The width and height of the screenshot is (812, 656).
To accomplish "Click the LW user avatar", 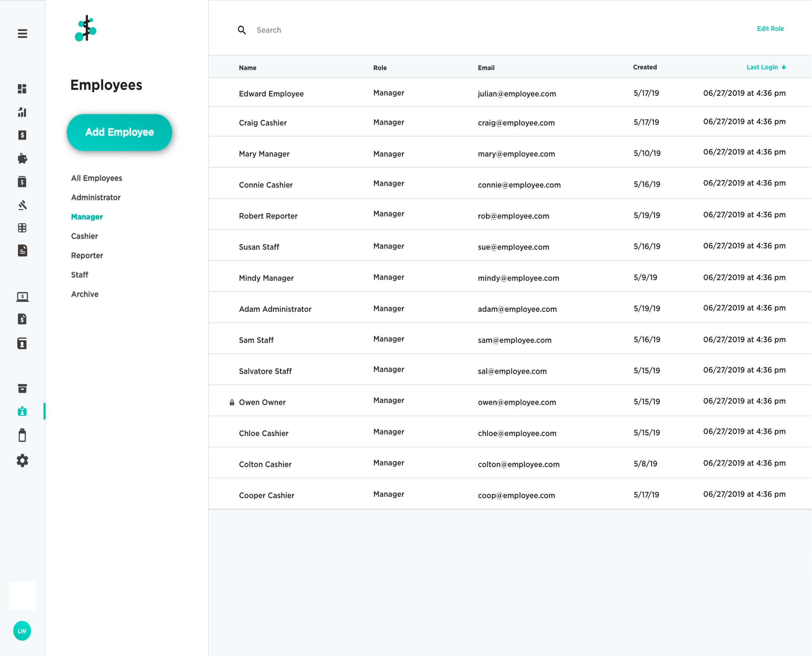I will point(22,631).
